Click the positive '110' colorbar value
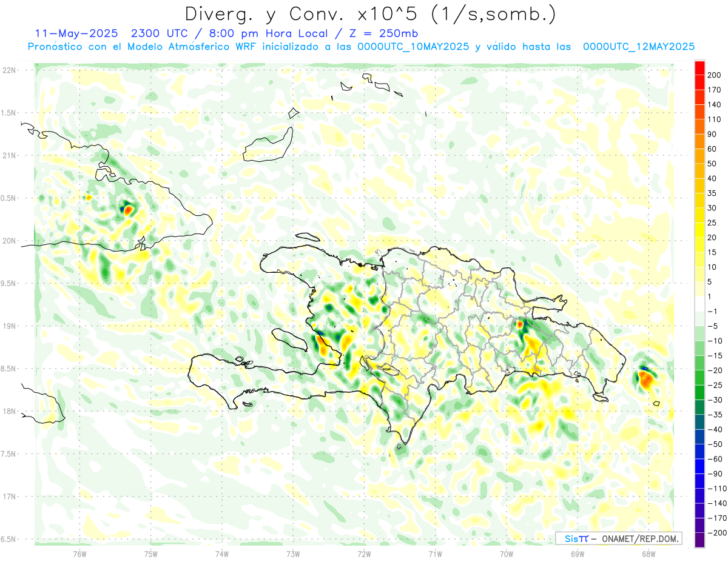Image resolution: width=728 pixels, height=562 pixels. 715,119
